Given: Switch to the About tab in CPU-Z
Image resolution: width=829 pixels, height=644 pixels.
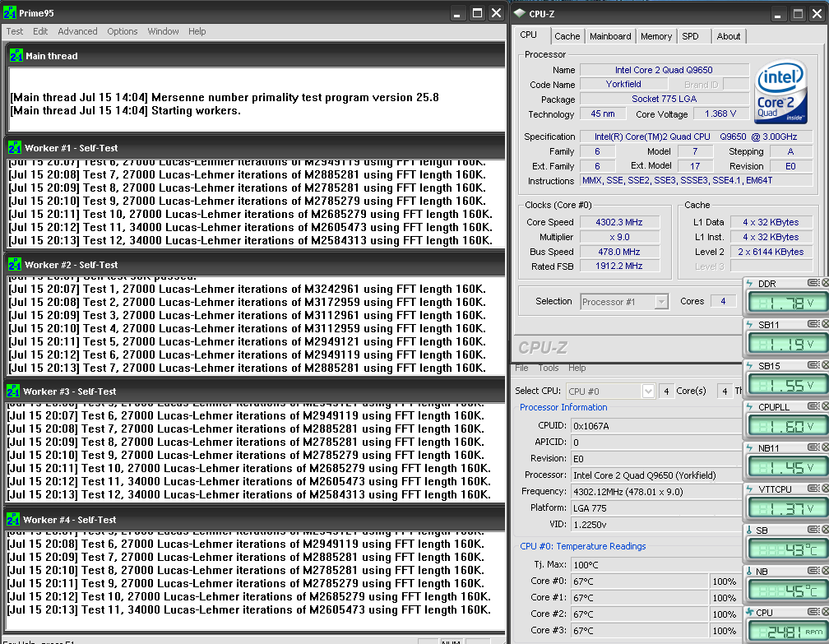Looking at the screenshot, I should point(728,36).
